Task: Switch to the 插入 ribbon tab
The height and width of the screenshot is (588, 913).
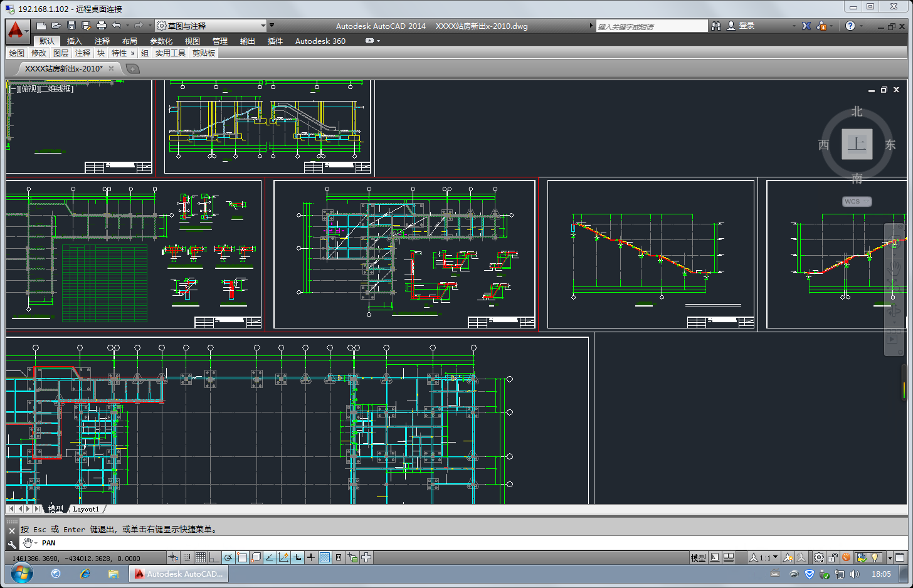Action: pyautogui.click(x=74, y=41)
